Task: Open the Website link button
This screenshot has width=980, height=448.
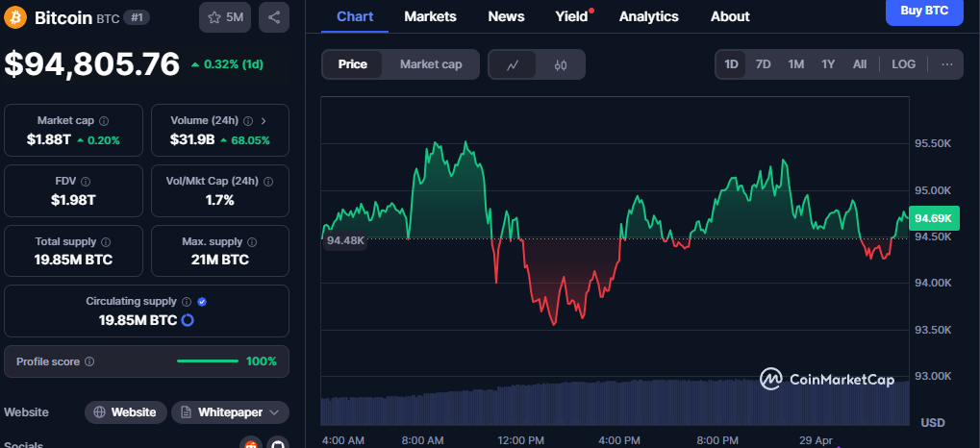Action: coord(126,412)
